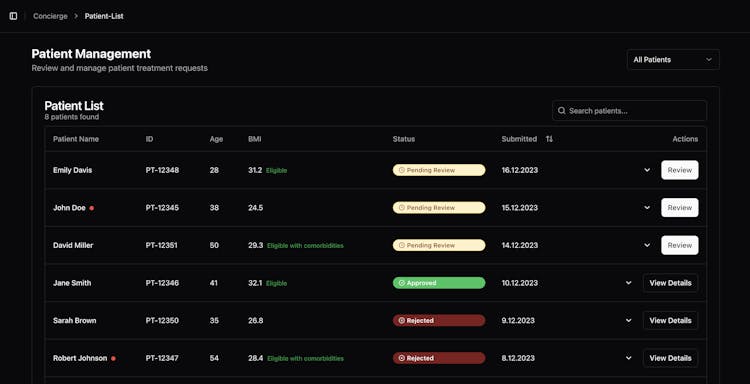Click the X icon in Sarah Brown's Rejected badge
Viewport: 750px width, 384px height.
(x=401, y=320)
